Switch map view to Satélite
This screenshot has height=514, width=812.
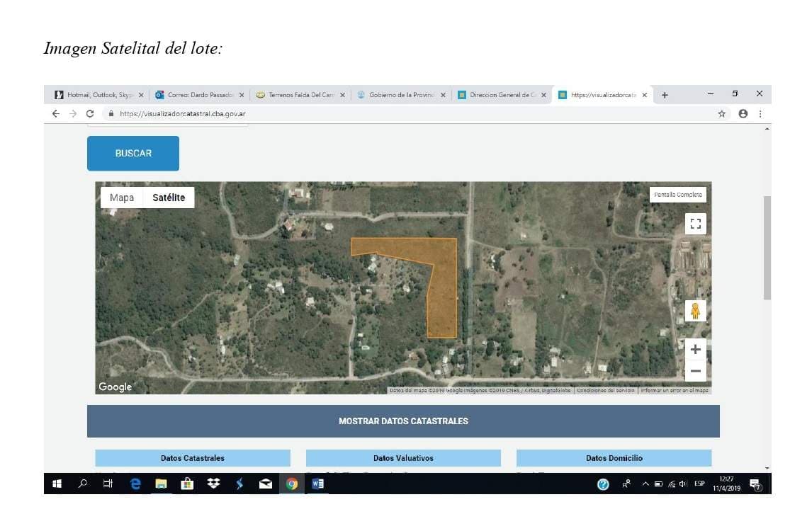[x=169, y=198]
